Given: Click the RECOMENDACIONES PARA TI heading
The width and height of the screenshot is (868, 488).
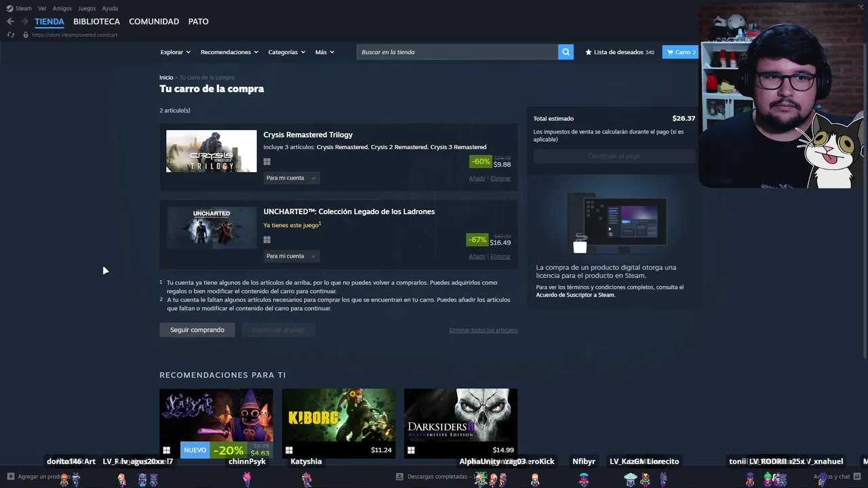Looking at the screenshot, I should pos(222,375).
